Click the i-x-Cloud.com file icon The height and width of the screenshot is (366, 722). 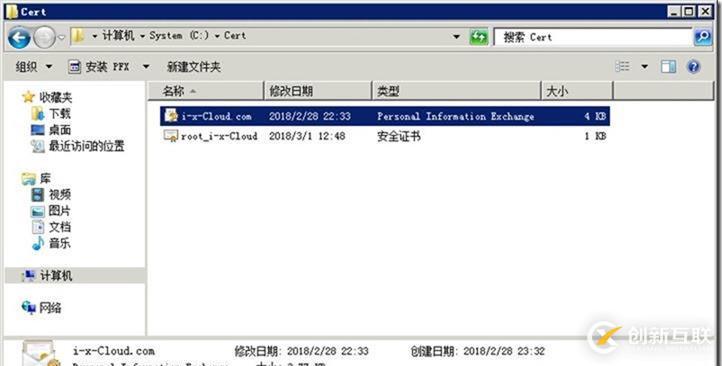[x=171, y=116]
